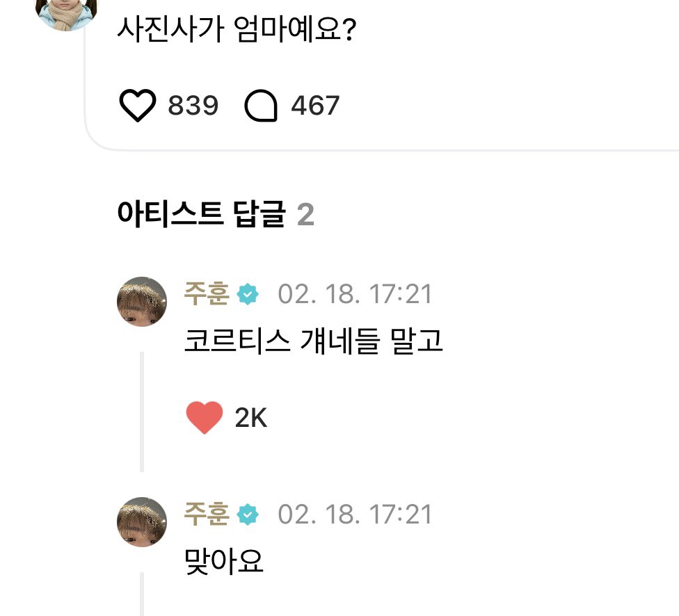Unlike the red heart on first reply

(205, 418)
